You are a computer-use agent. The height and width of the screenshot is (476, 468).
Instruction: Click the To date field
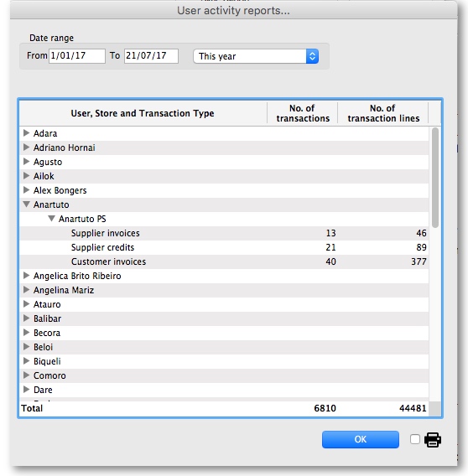(151, 56)
